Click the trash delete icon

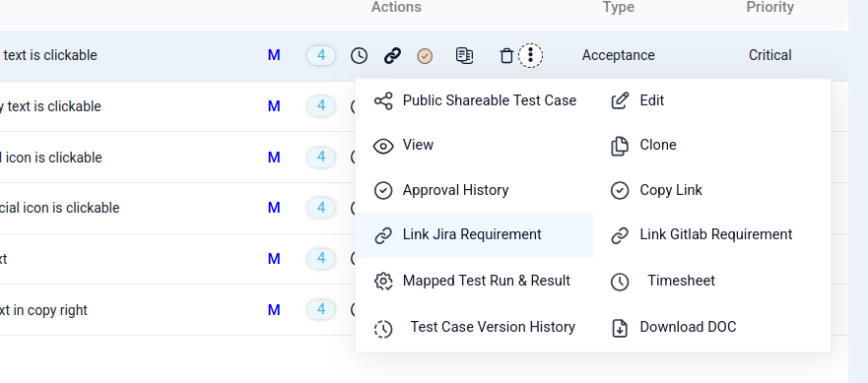click(x=506, y=55)
